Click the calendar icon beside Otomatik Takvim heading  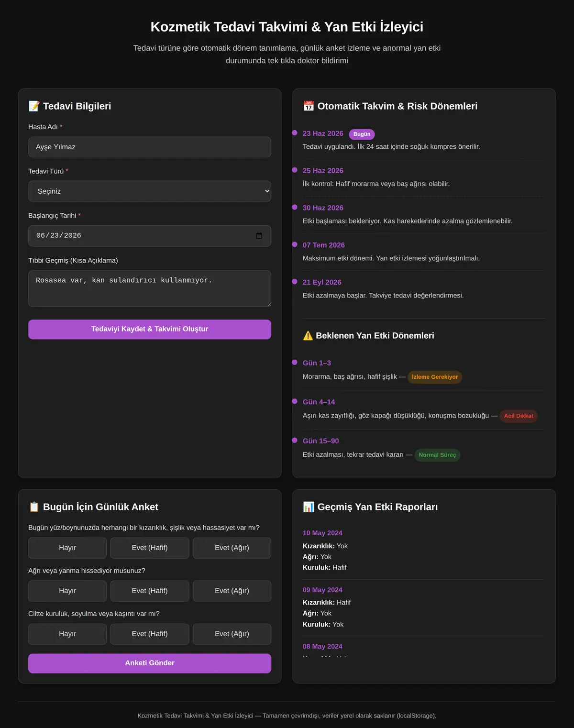[309, 106]
